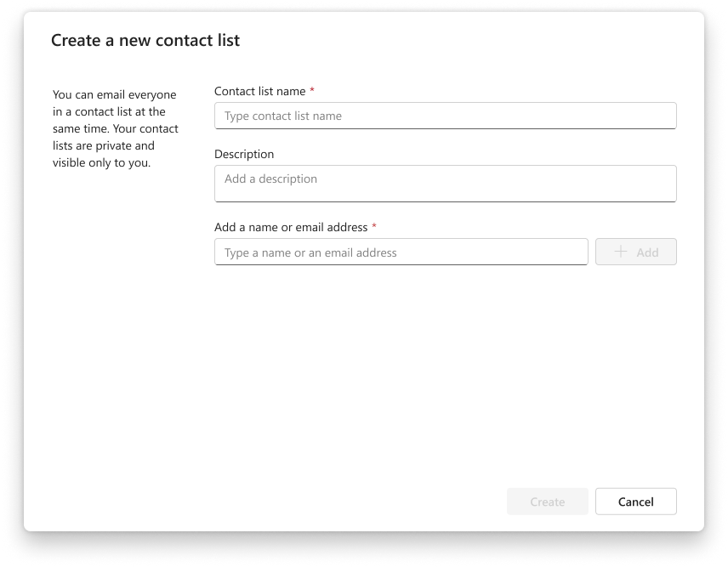Click the red asterisk after 'Add a name or email address'

tap(374, 228)
